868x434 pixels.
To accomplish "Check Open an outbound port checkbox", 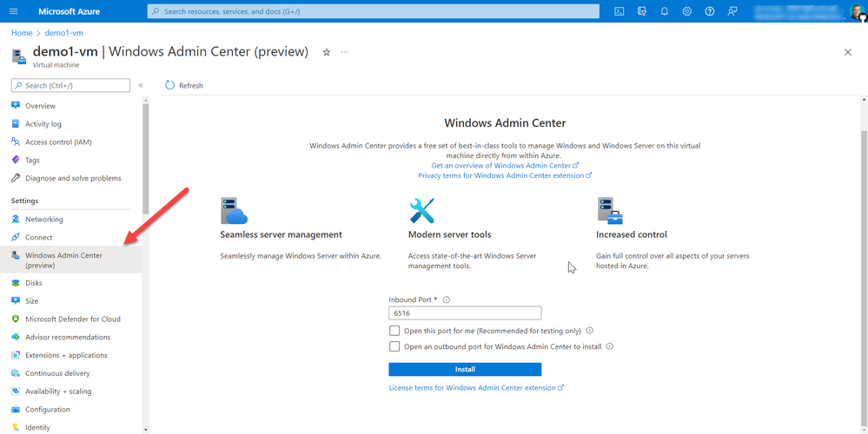I will [394, 346].
